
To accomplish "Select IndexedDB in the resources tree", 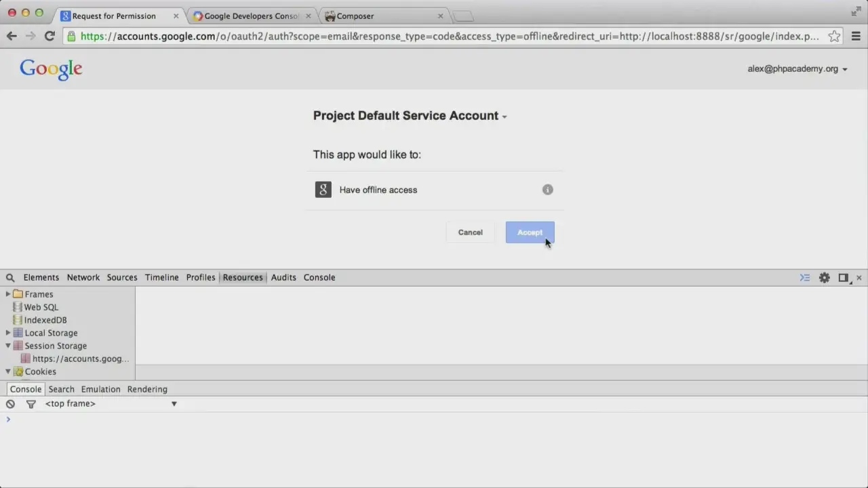I will tap(45, 320).
